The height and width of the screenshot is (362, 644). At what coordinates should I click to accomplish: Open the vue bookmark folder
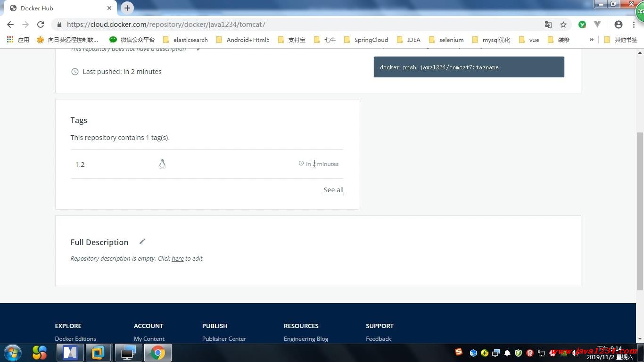528,40
